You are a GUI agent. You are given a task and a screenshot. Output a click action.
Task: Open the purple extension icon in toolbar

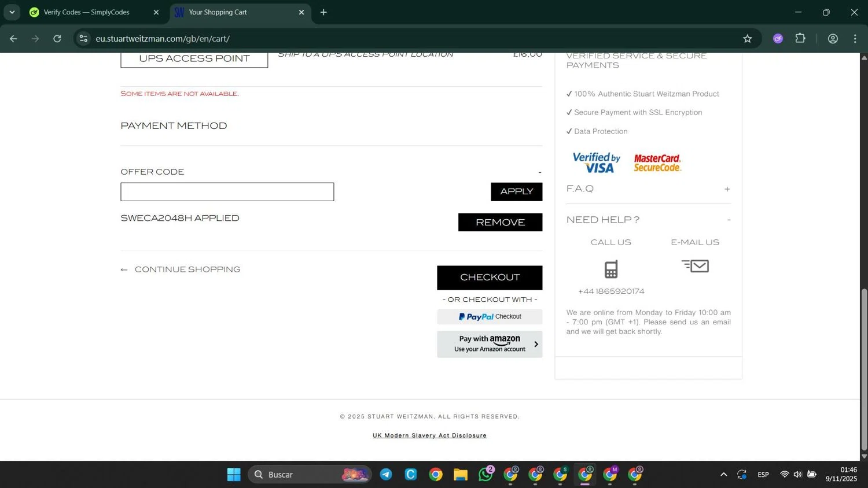(x=778, y=39)
